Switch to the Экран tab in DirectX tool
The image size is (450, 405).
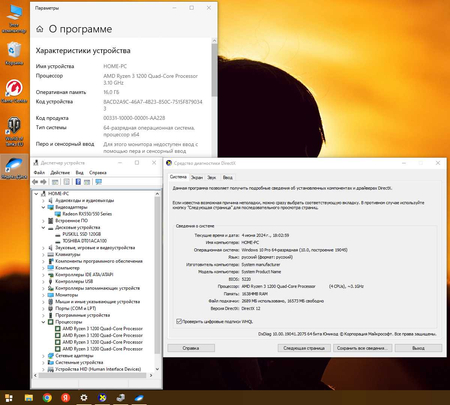click(x=197, y=177)
